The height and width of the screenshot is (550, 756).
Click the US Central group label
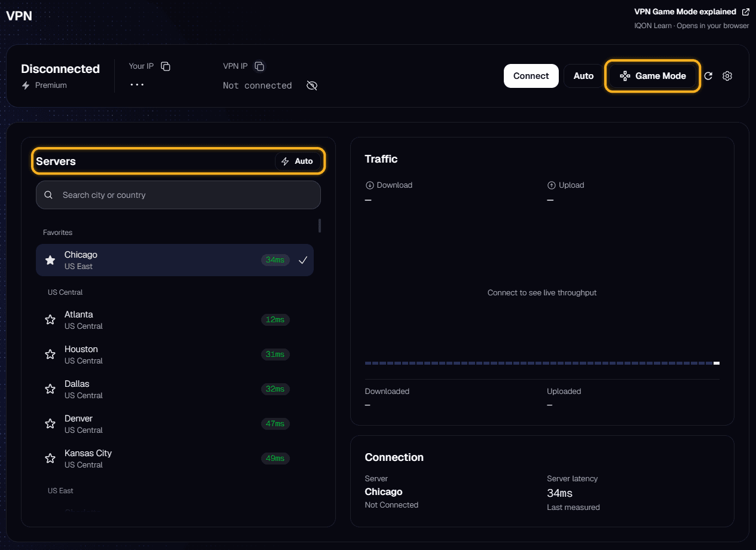coord(65,292)
